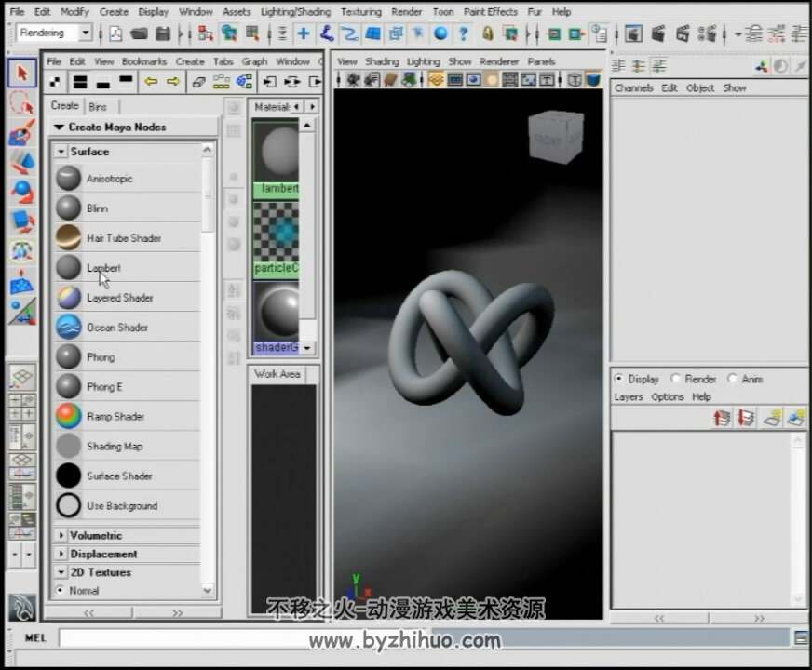
Task: Click the Anisotropic shader sphere icon
Action: tap(68, 178)
